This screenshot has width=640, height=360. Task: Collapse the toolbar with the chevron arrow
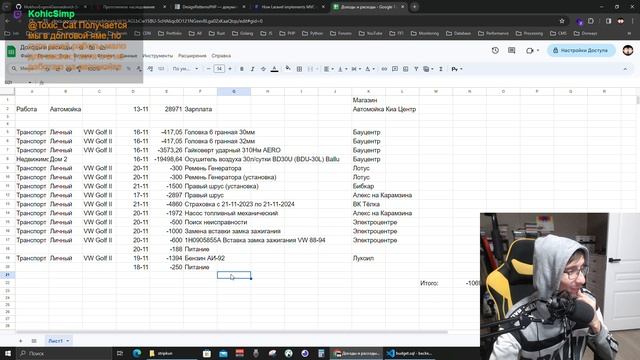click(625, 69)
